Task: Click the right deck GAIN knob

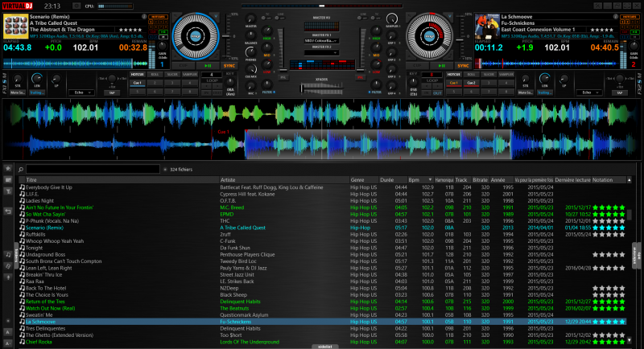Action: [634, 46]
